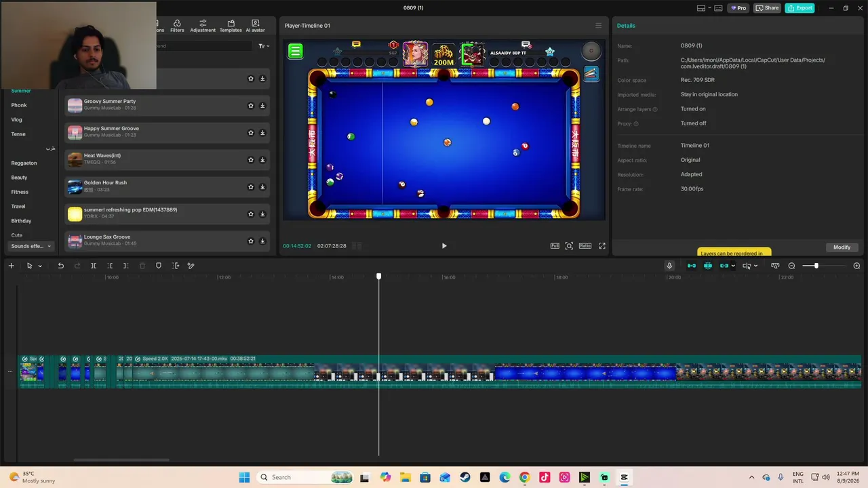Open the AI avatar tab

coord(255,26)
